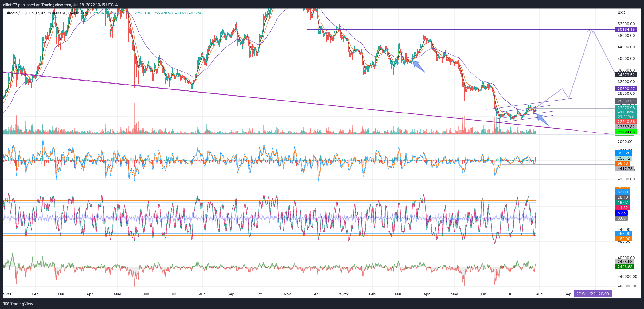Select the green 2498.68 indicator label
Image resolution: width=644 pixels, height=309 pixels.
(x=624, y=267)
